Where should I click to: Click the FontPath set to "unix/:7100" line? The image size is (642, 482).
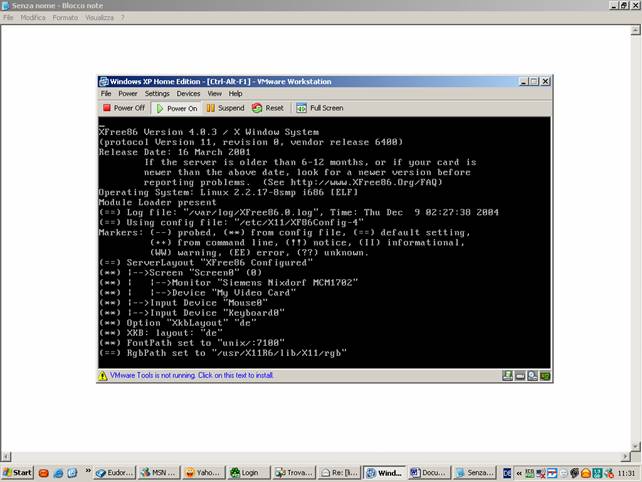[x=192, y=343]
